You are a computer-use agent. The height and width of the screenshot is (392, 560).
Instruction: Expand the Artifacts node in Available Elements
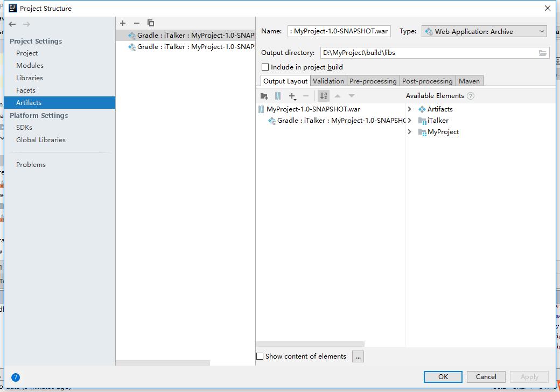click(x=410, y=109)
